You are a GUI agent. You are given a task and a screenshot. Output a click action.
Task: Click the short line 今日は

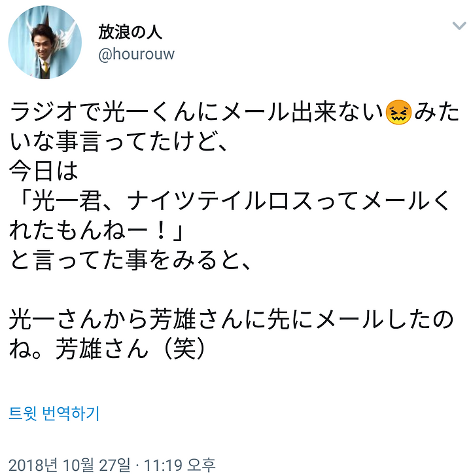pos(44,172)
